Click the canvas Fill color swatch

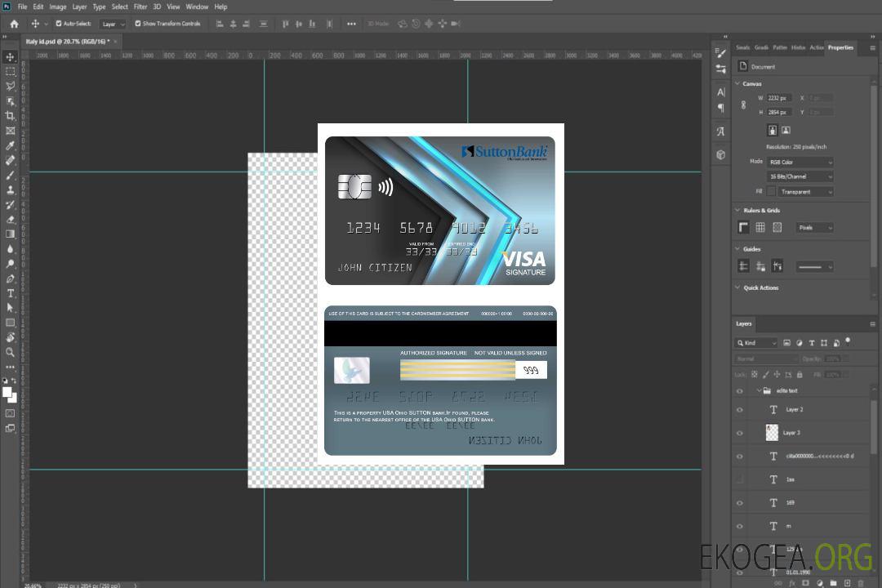771,192
